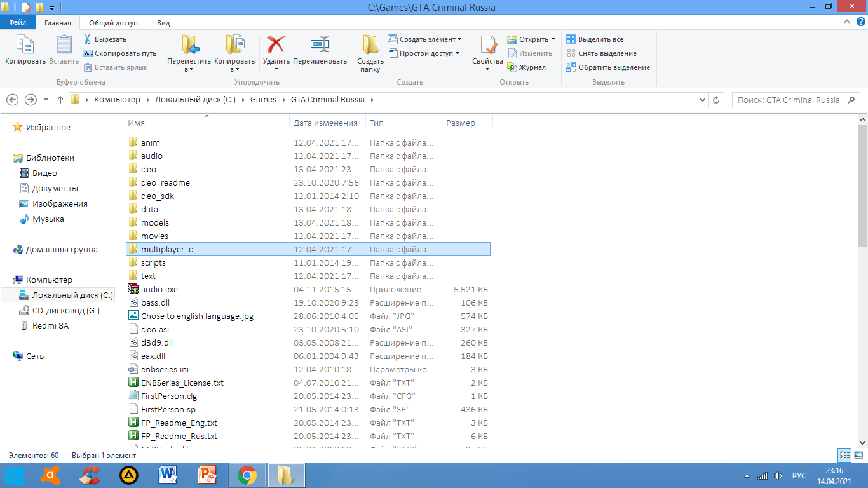Image resolution: width=868 pixels, height=488 pixels.
Task: Click the search field Поиск: GTA Criminal Russia
Action: point(796,100)
